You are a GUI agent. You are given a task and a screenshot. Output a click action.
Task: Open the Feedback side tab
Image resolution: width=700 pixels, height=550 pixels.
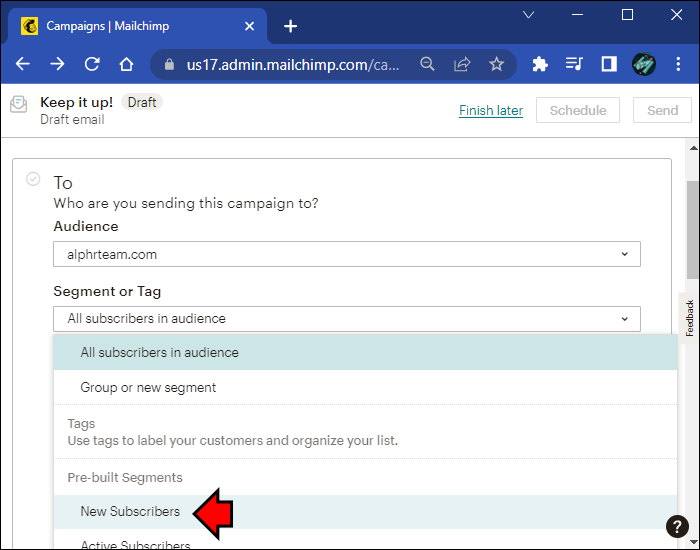pyautogui.click(x=689, y=318)
